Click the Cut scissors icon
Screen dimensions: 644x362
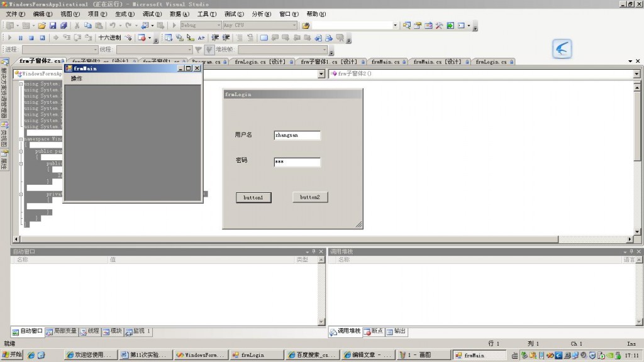(x=77, y=26)
